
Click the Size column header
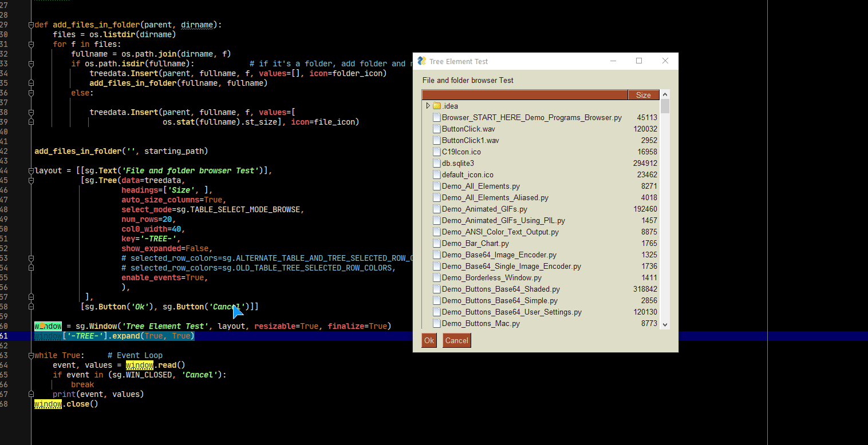coord(643,94)
